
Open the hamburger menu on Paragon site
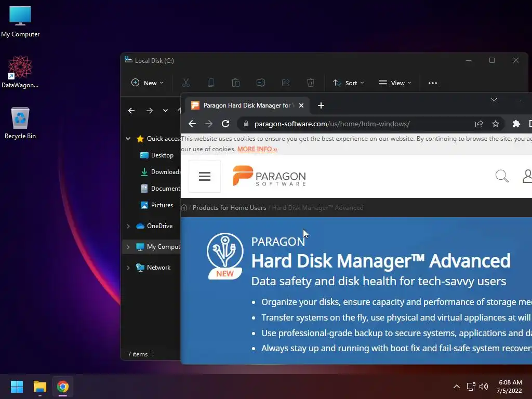coord(205,176)
